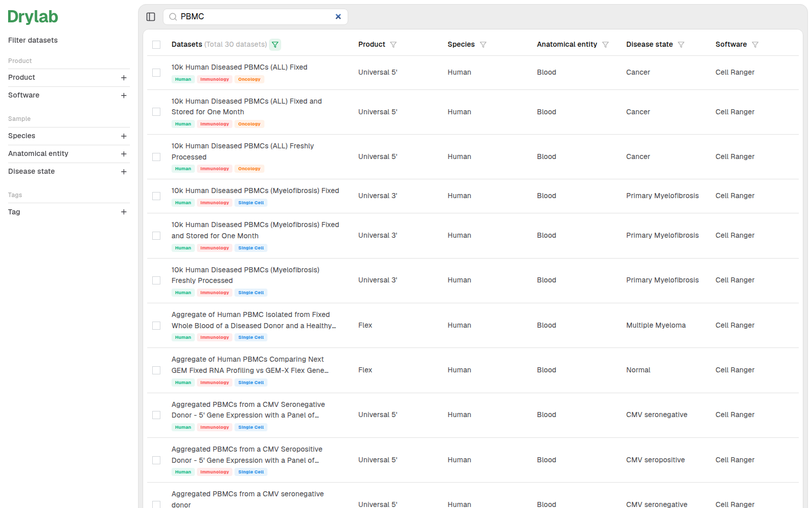Toggle the sidebar panel icon
This screenshot has height=508, width=812.
(x=151, y=17)
